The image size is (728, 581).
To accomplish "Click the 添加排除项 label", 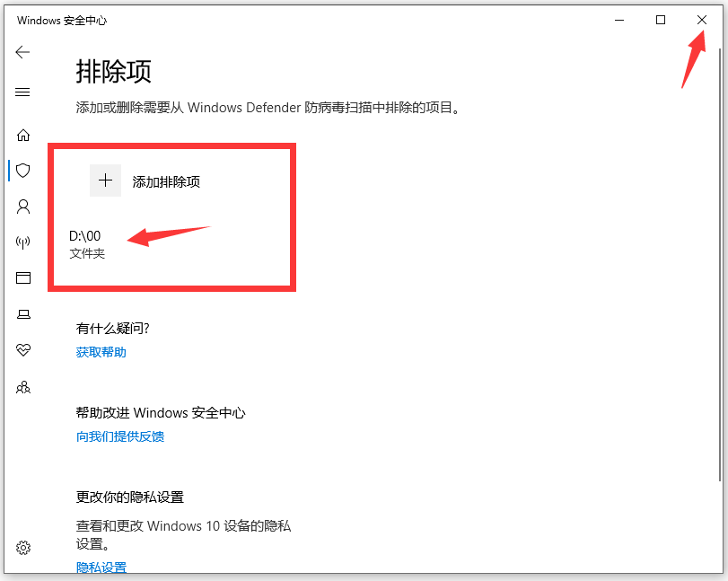I will 166,181.
